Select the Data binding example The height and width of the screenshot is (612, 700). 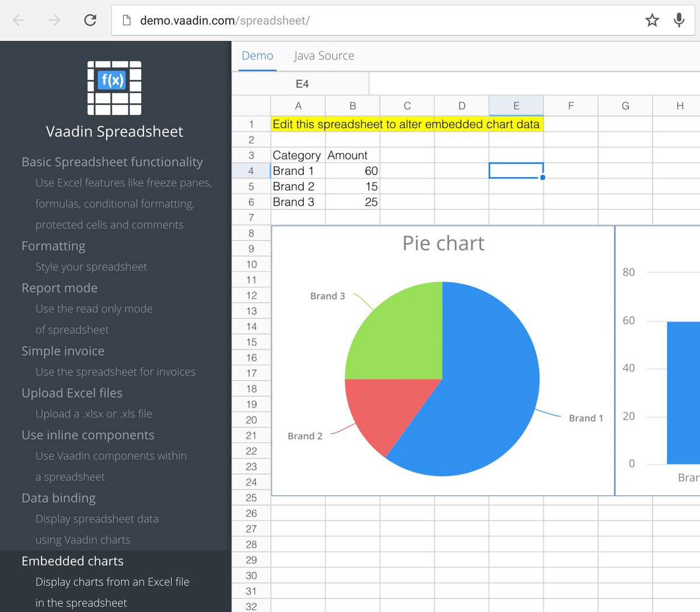click(x=58, y=498)
